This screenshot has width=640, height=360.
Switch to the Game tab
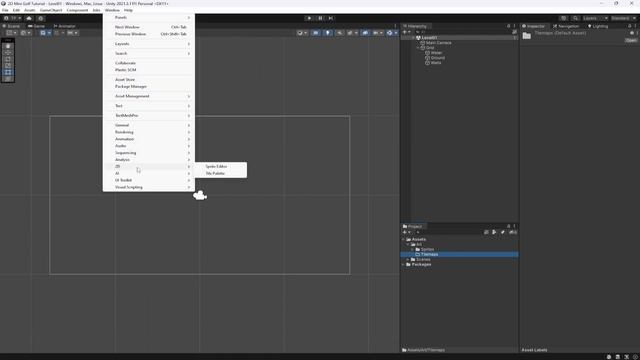(x=36, y=26)
